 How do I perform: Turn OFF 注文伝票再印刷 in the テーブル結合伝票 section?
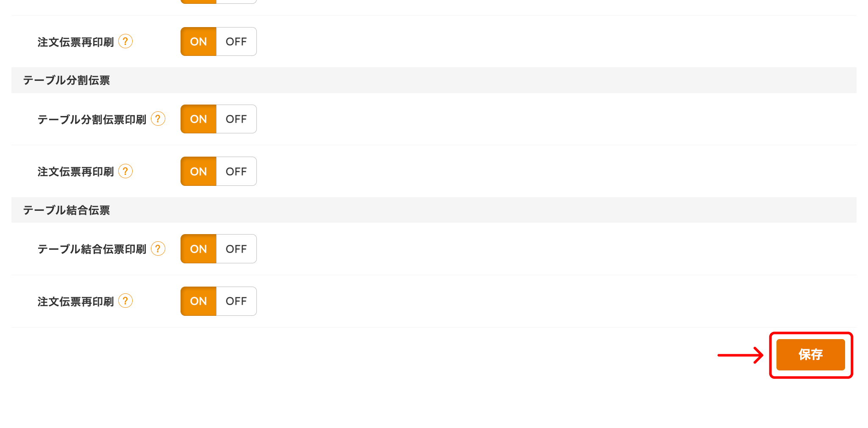click(x=236, y=301)
